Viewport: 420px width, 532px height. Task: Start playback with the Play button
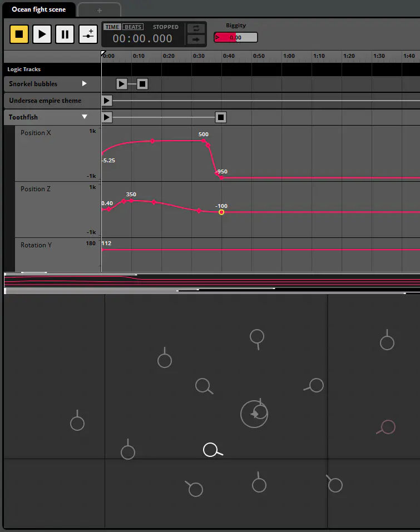[42, 34]
